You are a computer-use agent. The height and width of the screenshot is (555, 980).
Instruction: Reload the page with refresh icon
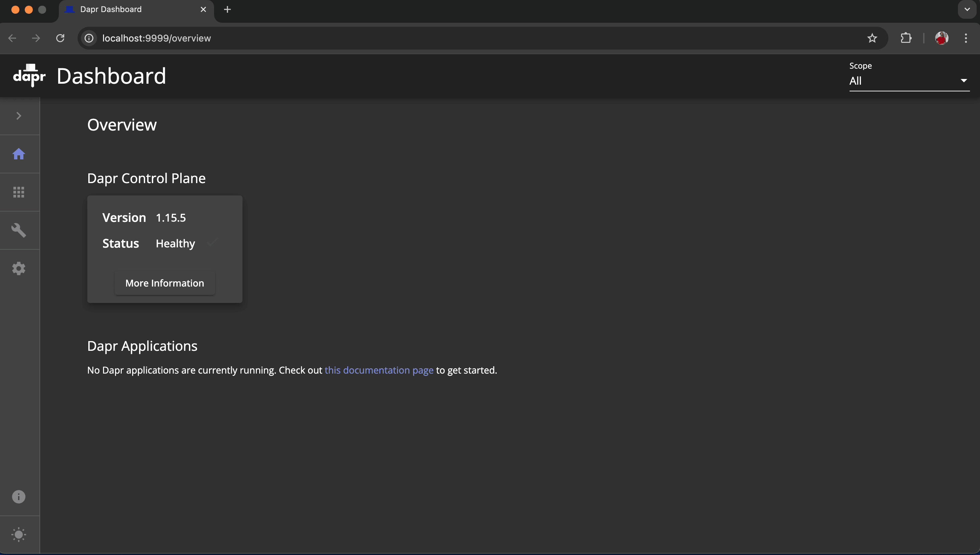click(60, 38)
